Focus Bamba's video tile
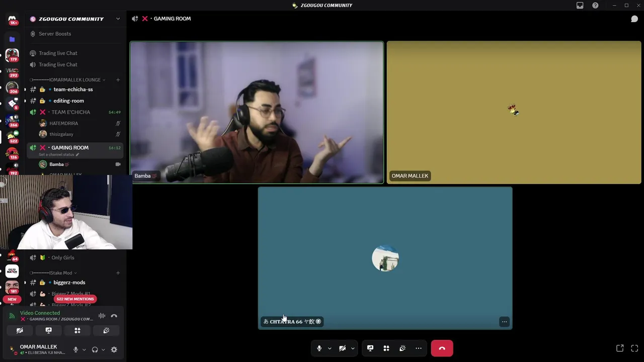The width and height of the screenshot is (644, 362). point(257,112)
